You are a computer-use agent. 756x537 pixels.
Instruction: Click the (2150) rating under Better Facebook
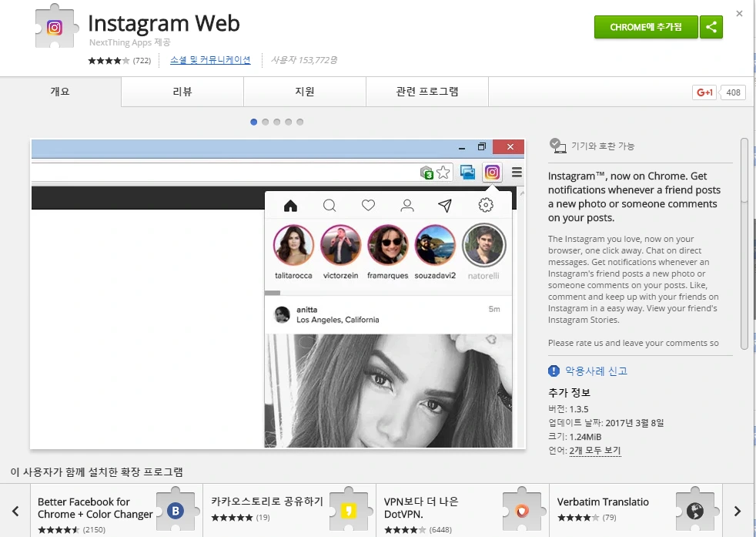pos(94,530)
